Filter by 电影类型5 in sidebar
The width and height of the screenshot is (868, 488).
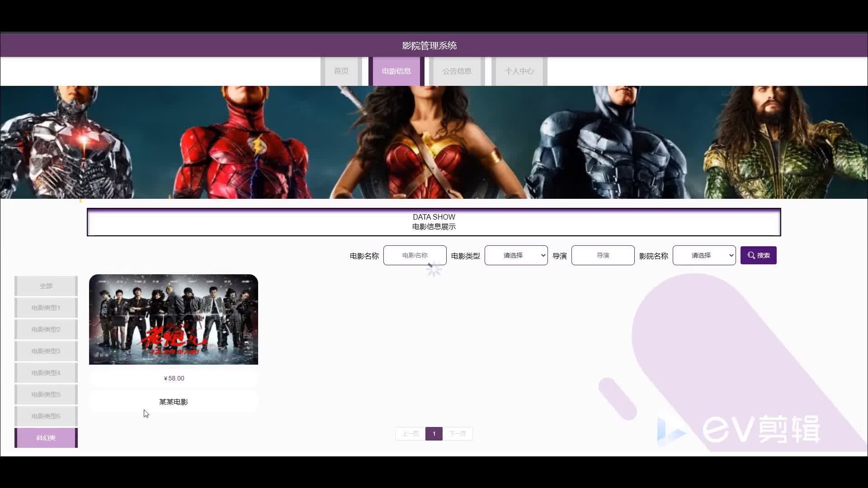point(46,394)
